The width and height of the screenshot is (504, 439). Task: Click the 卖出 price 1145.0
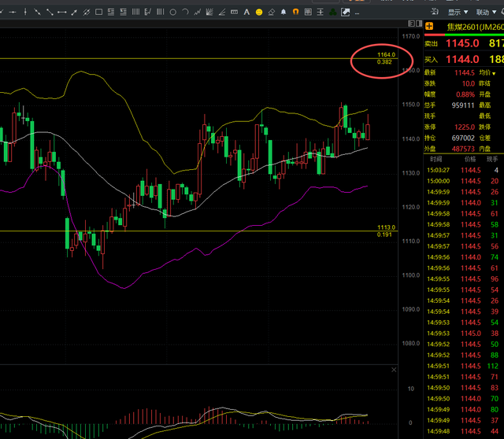(x=462, y=43)
